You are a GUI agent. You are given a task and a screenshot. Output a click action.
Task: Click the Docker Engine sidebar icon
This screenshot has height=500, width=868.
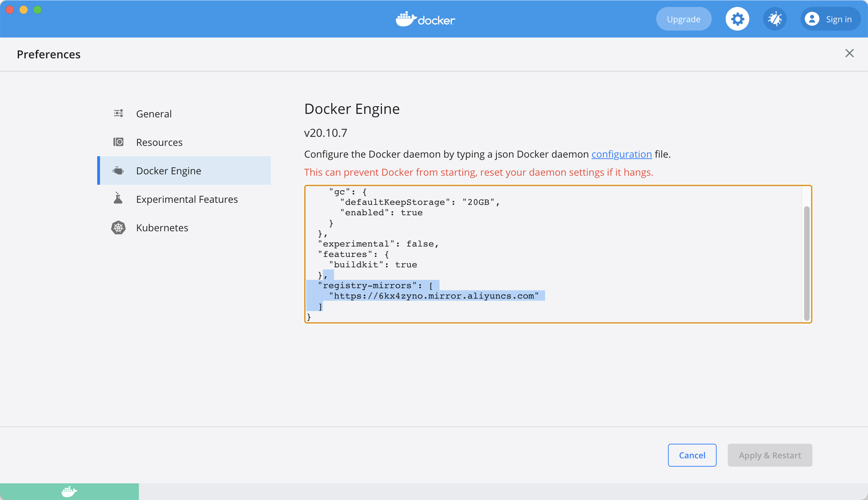coord(118,170)
